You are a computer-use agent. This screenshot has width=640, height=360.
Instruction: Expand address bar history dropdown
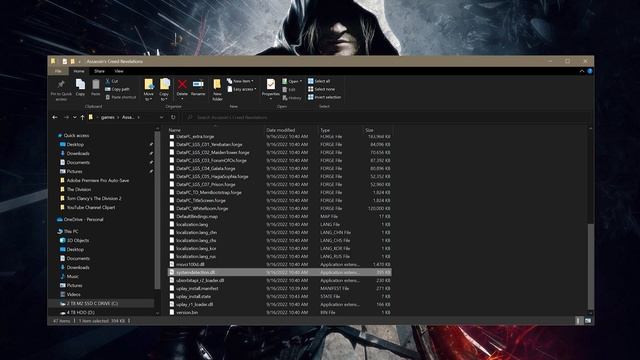coord(162,117)
